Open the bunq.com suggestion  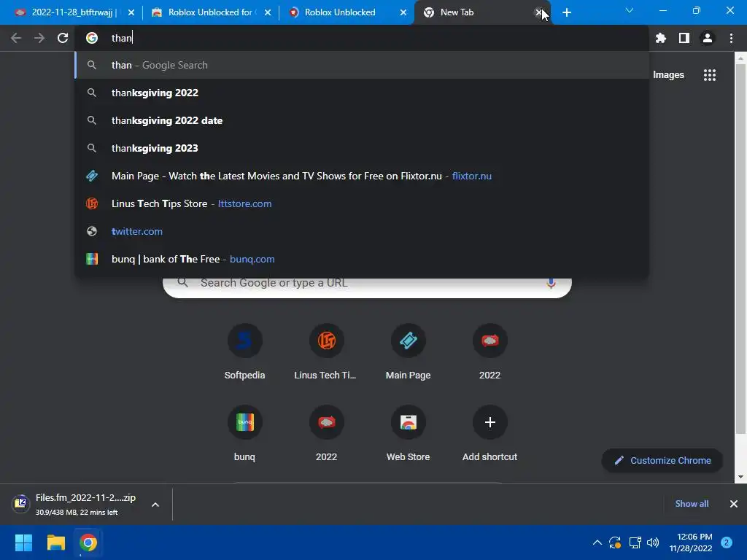pos(362,259)
